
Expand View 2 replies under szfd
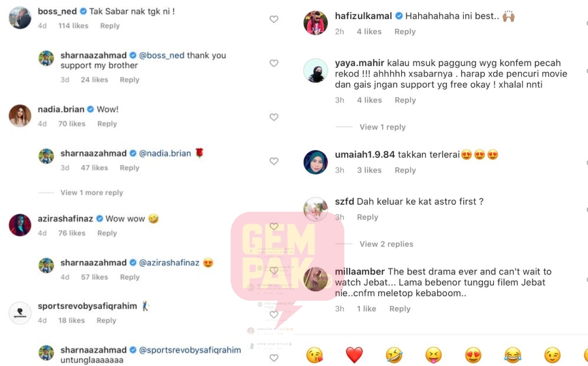(386, 244)
